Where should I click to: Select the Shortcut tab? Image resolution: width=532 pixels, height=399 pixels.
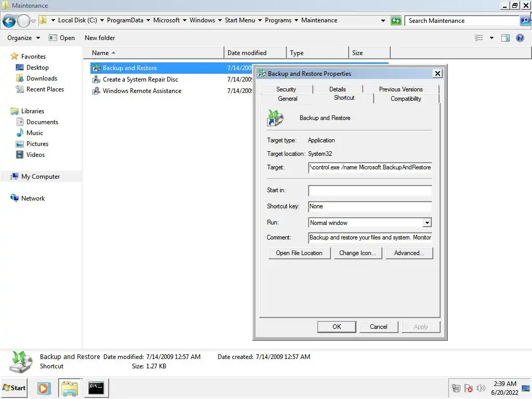(x=344, y=98)
